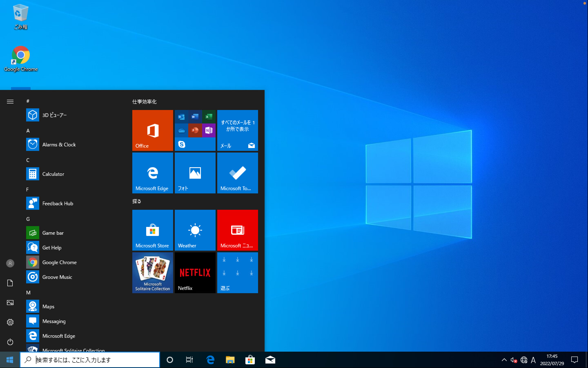Click the 仕事効率化 group title
This screenshot has width=588, height=368.
click(x=144, y=101)
